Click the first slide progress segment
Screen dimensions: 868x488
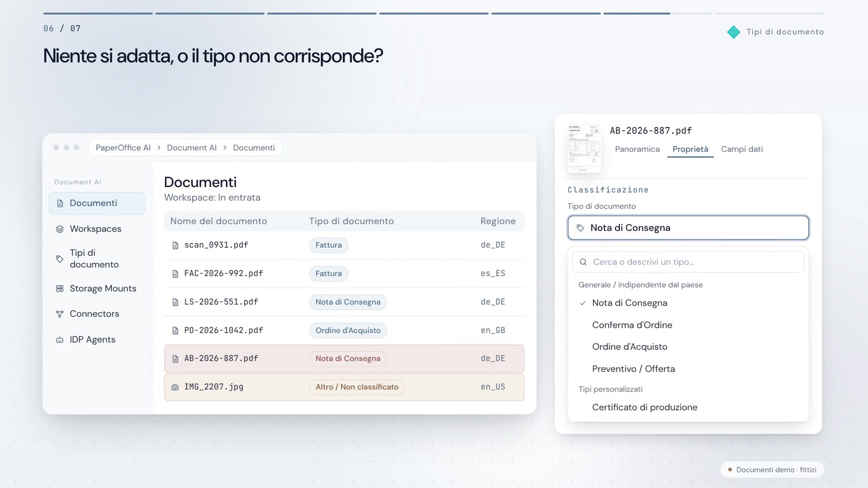tap(98, 13)
